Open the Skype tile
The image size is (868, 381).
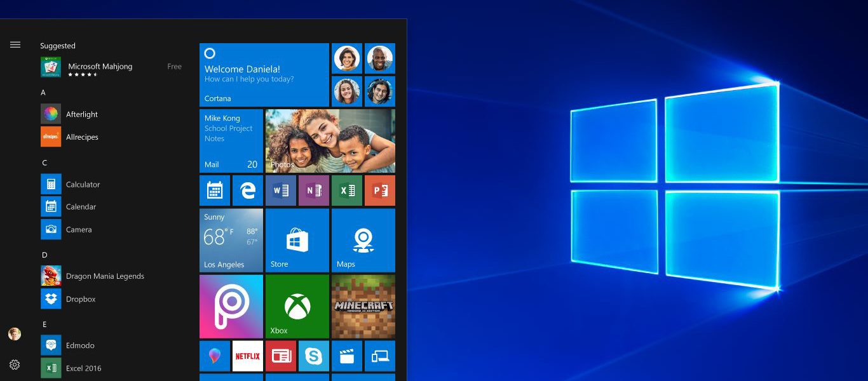pos(313,356)
